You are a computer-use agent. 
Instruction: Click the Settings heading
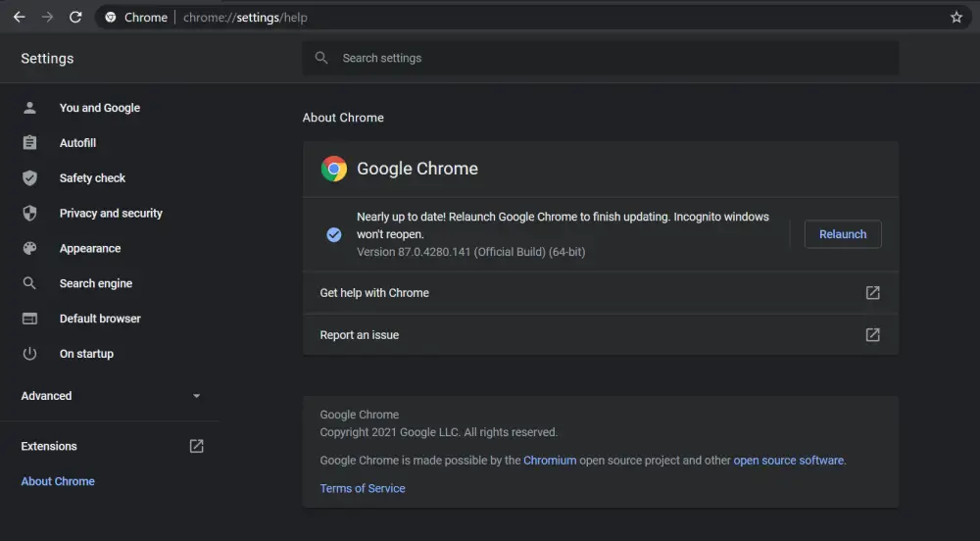pyautogui.click(x=47, y=58)
